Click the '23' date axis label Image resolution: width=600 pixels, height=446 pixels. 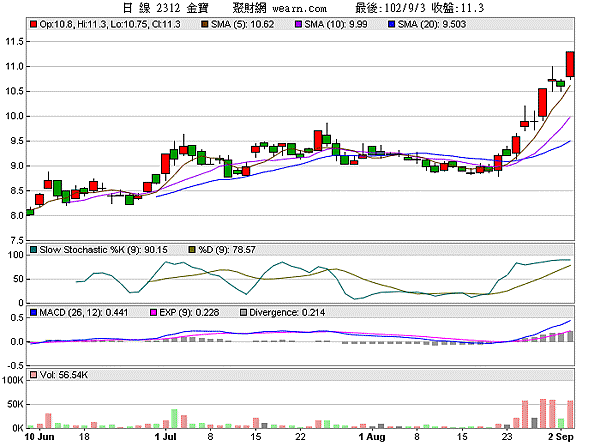507,437
